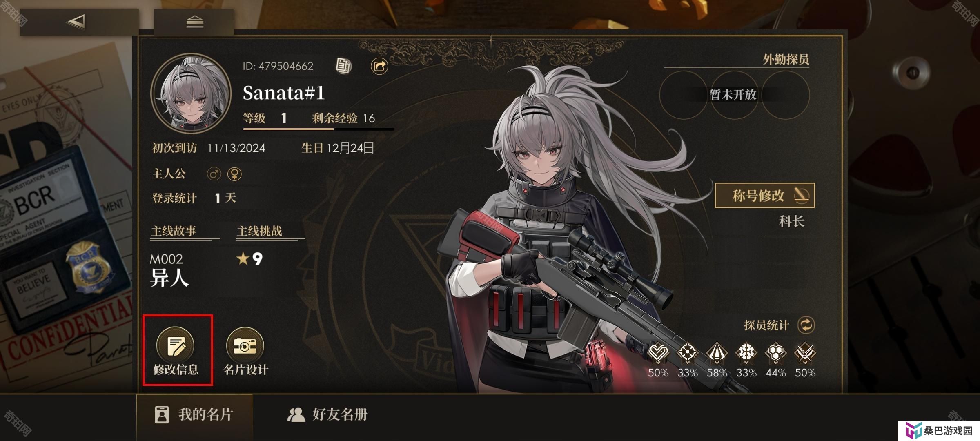Choose the female protagonist gender symbol
This screenshot has width=980, height=441.
234,174
